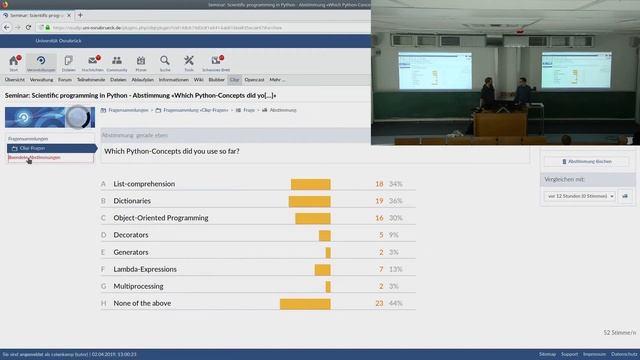The image size is (640, 360).
Task: Reload the page with the refresh icon
Action: (x=28, y=27)
